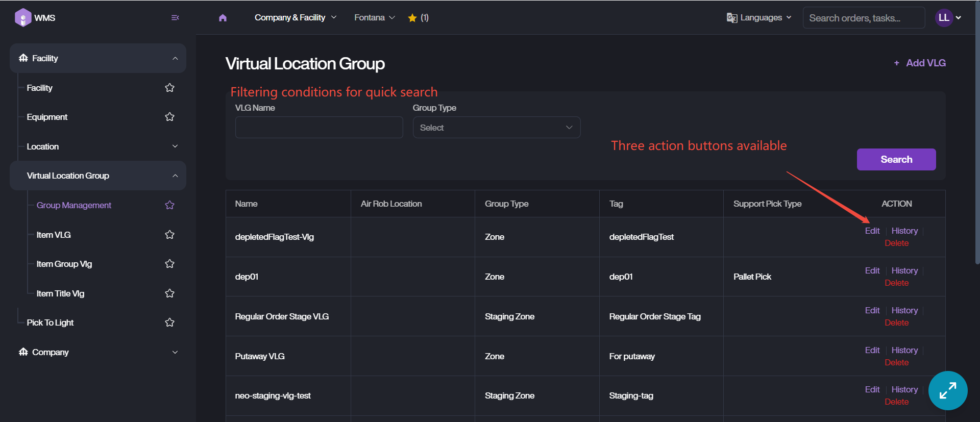The height and width of the screenshot is (422, 980).
Task: Edit the depletedFlagTest-Vlg row
Action: click(872, 231)
